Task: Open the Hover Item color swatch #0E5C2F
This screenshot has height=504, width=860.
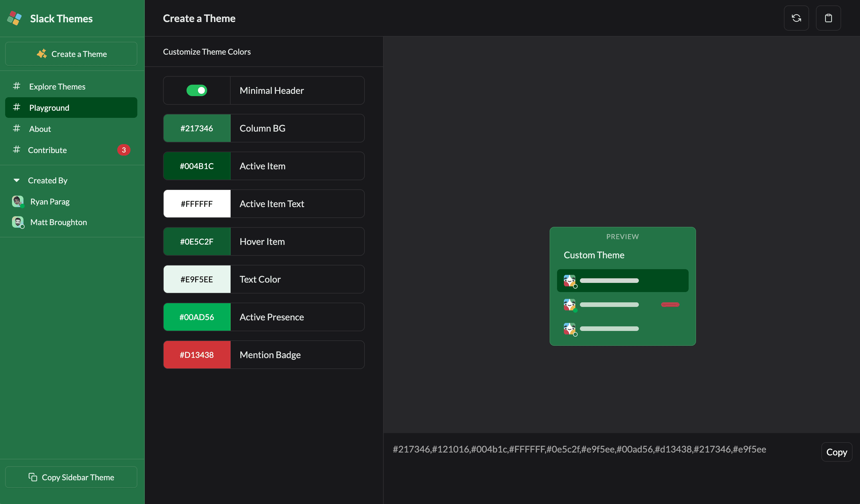Action: [197, 242]
